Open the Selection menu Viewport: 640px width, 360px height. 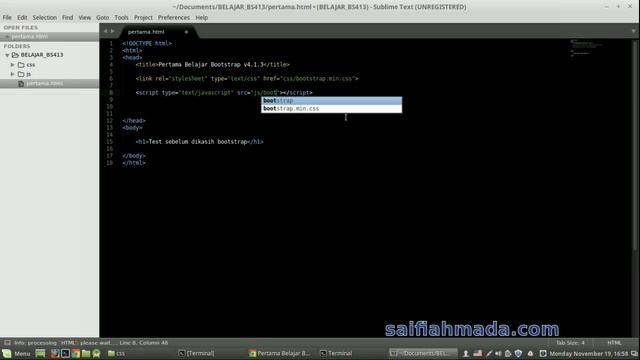[x=44, y=18]
